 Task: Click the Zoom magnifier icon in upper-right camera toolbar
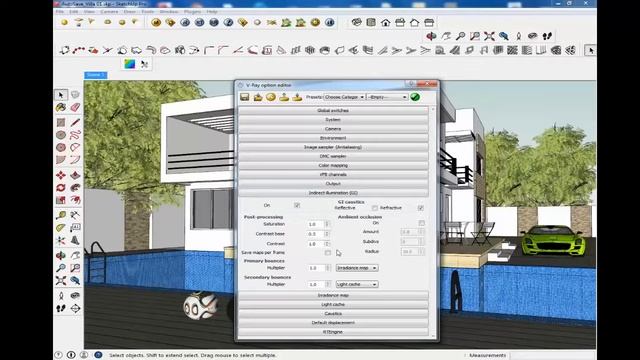pos(460,36)
